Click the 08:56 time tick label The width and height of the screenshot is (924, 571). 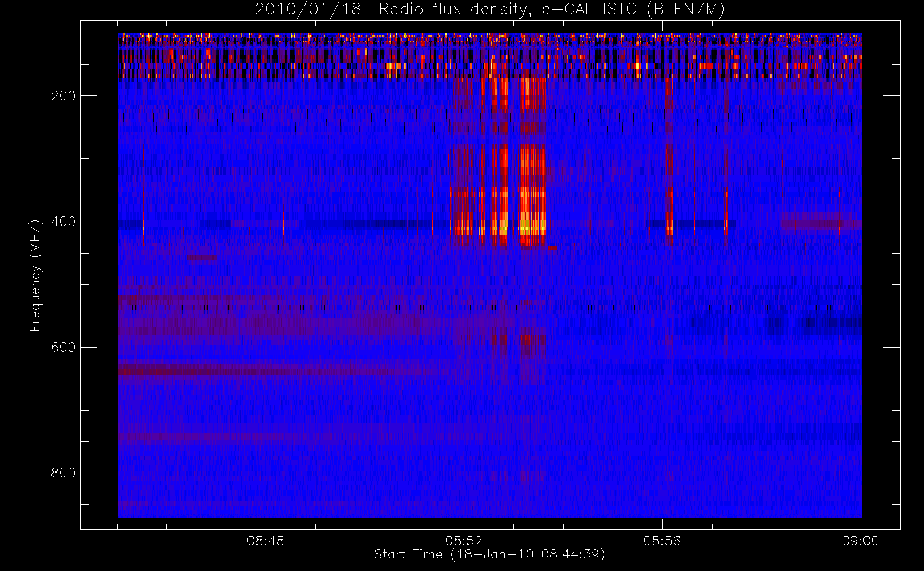click(662, 541)
